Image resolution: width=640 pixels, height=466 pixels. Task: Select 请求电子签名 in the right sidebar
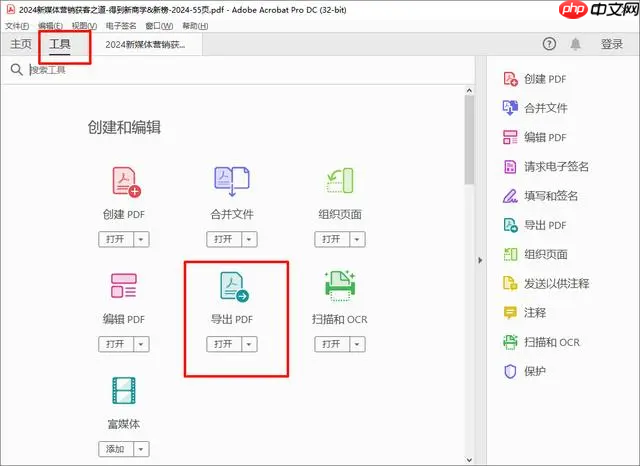546,166
